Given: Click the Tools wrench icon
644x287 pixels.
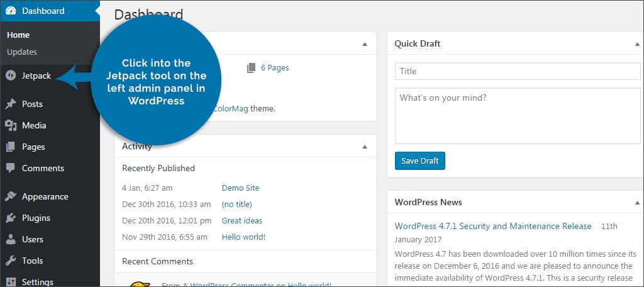Looking at the screenshot, I should pos(11,261).
